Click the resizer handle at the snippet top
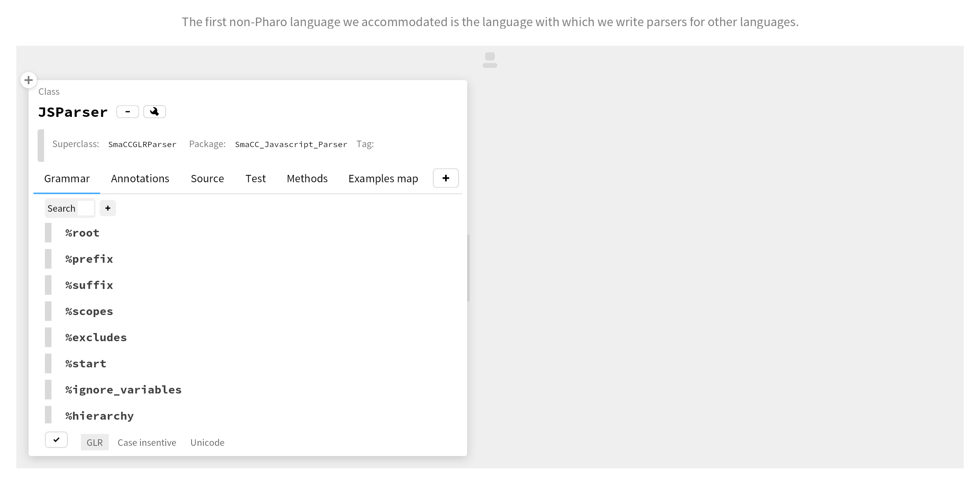This screenshot has height=501, width=980. click(x=490, y=60)
